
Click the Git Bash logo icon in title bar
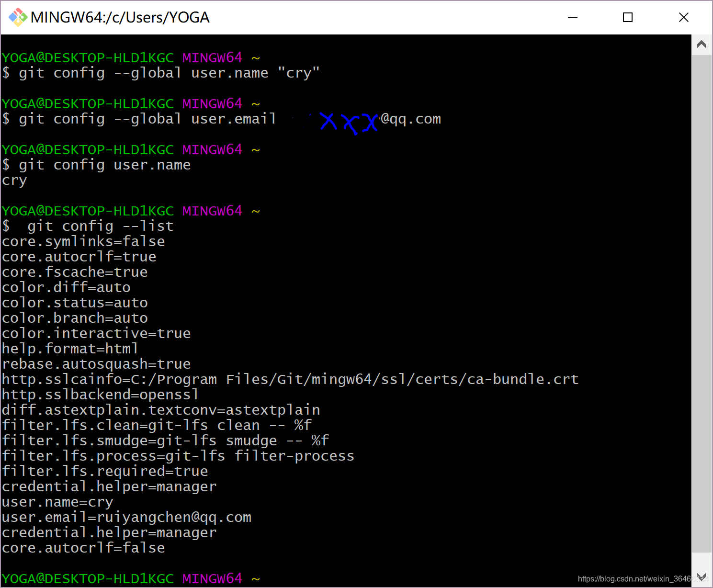(18, 17)
